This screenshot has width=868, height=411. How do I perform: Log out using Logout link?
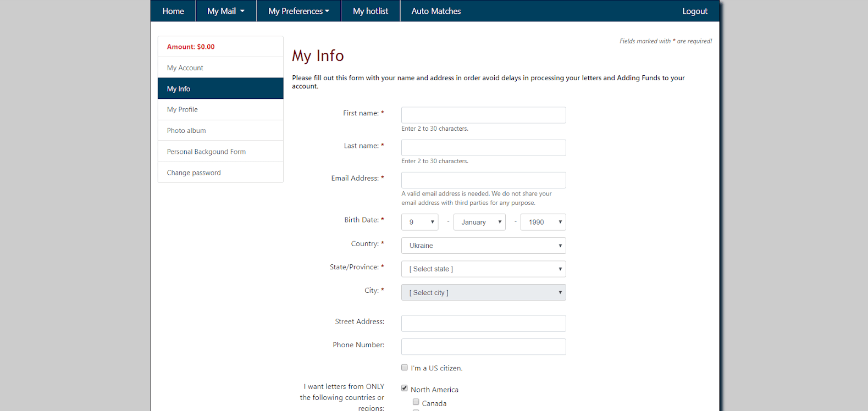695,11
